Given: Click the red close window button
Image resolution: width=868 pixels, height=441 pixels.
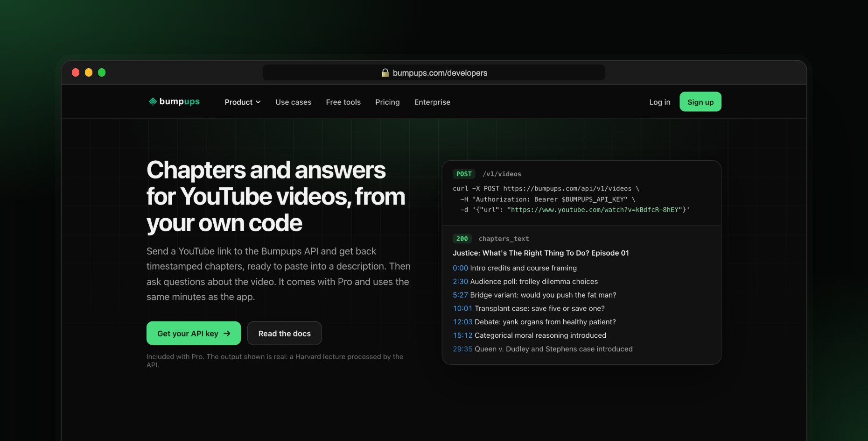Looking at the screenshot, I should pos(76,72).
